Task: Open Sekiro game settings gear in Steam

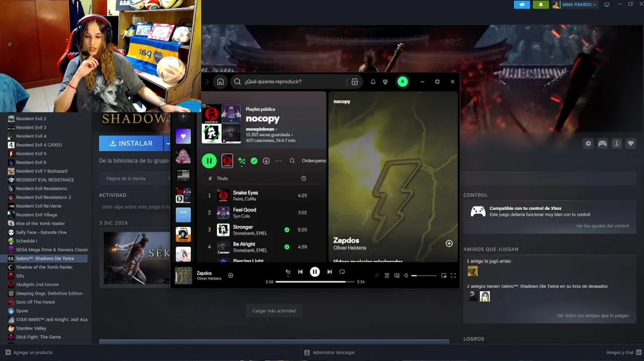Action: 588,143
